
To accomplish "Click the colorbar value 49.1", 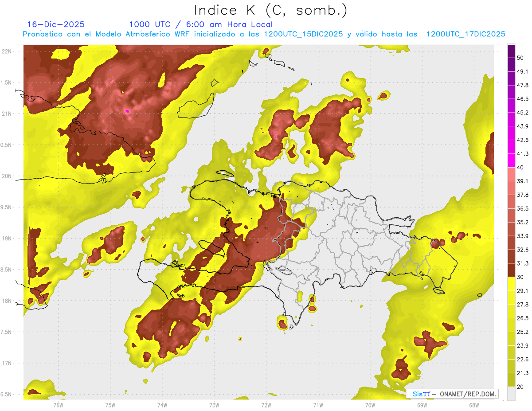I will pos(523,71).
